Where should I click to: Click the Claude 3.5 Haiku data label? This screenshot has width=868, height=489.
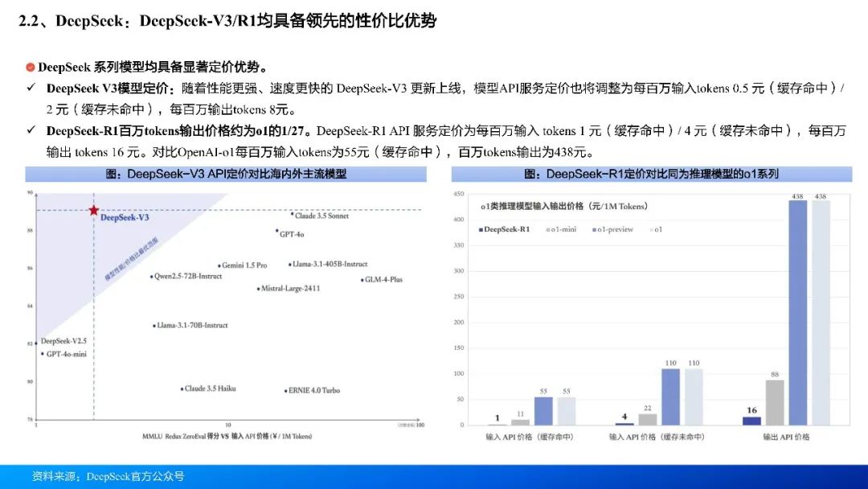point(210,388)
